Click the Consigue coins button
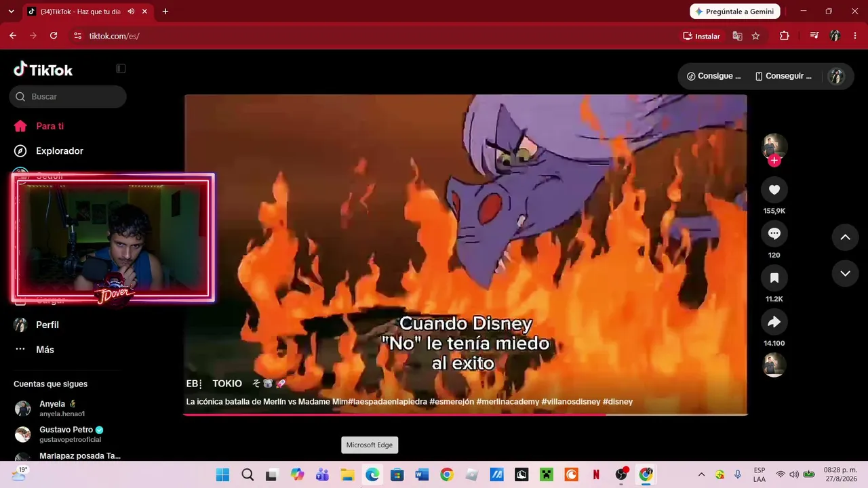 coord(714,76)
